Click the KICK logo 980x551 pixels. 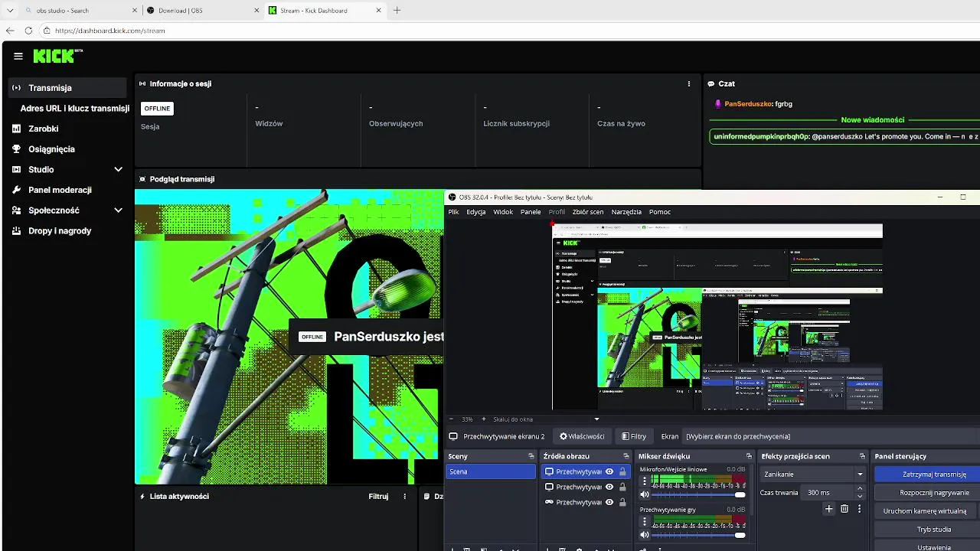[x=57, y=56]
